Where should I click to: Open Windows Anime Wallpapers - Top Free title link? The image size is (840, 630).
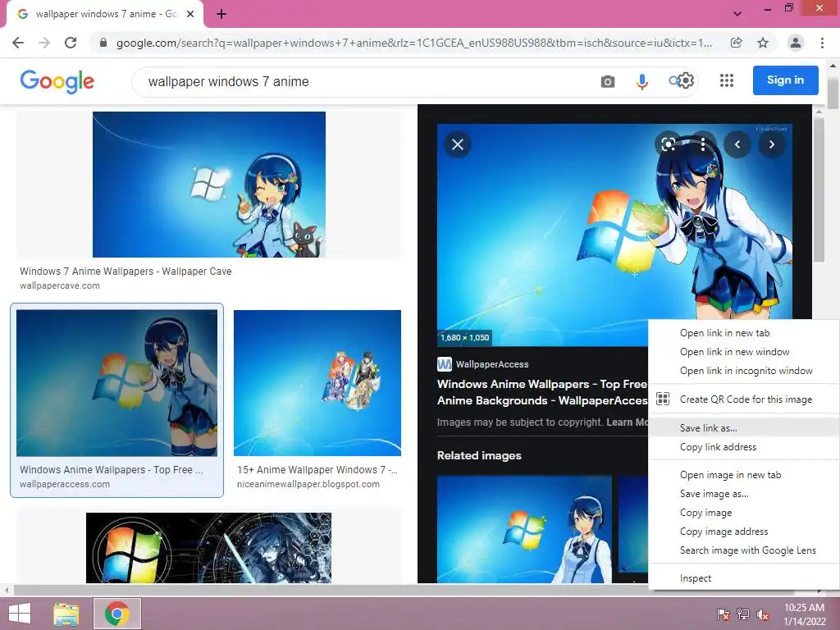pyautogui.click(x=542, y=392)
